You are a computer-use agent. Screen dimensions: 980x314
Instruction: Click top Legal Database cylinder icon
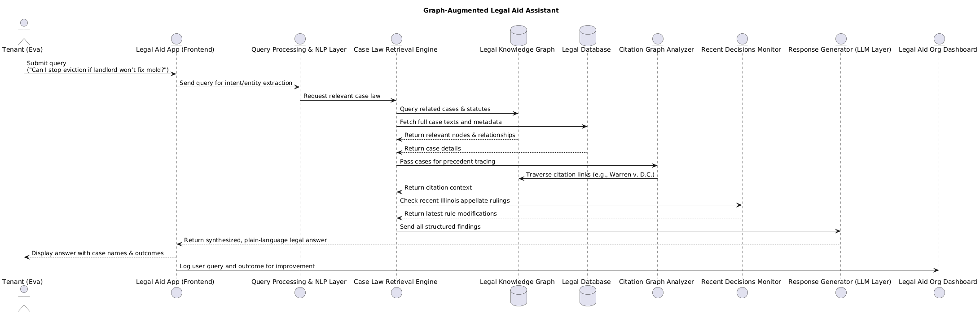click(587, 35)
